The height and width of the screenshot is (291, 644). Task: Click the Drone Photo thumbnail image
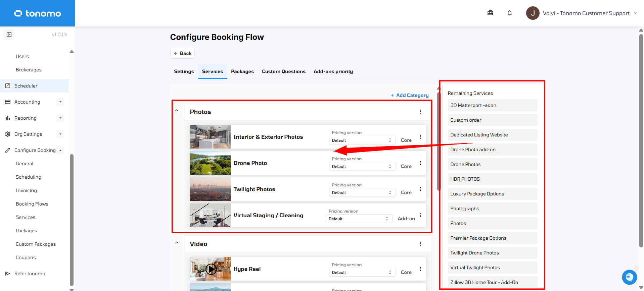pyautogui.click(x=211, y=163)
